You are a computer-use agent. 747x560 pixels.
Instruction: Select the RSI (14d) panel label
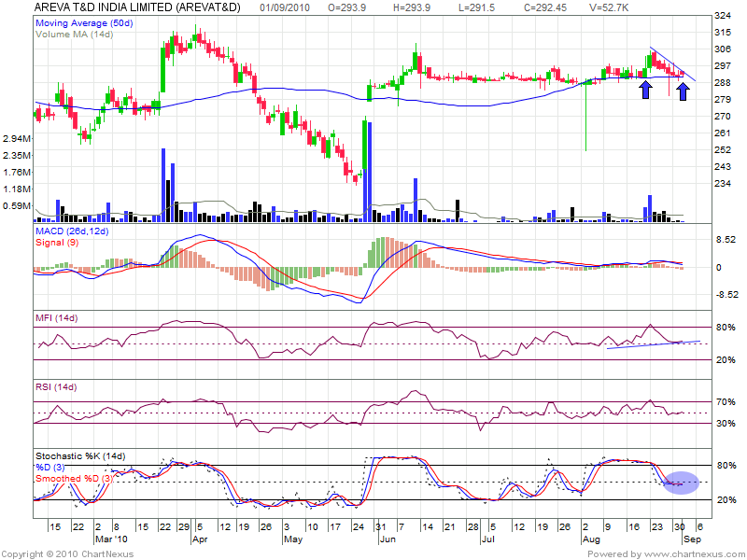click(56, 386)
